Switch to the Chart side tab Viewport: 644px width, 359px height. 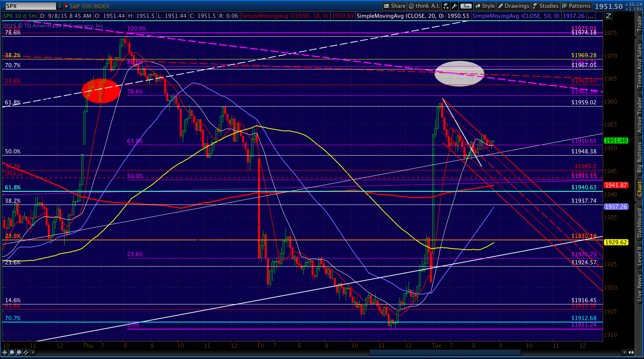(639, 189)
